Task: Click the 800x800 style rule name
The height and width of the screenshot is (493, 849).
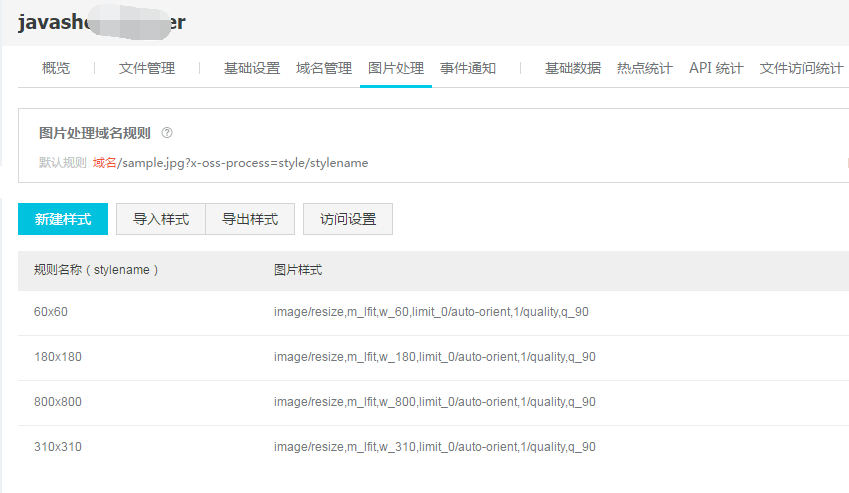Action: [x=58, y=402]
